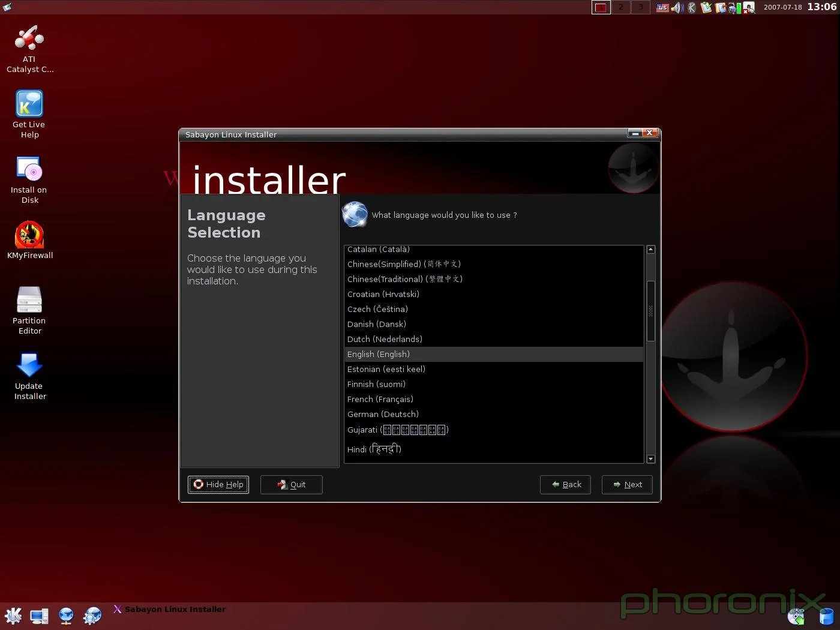
Task: Switch to virtual desktop 3 in pager
Action: (641, 7)
